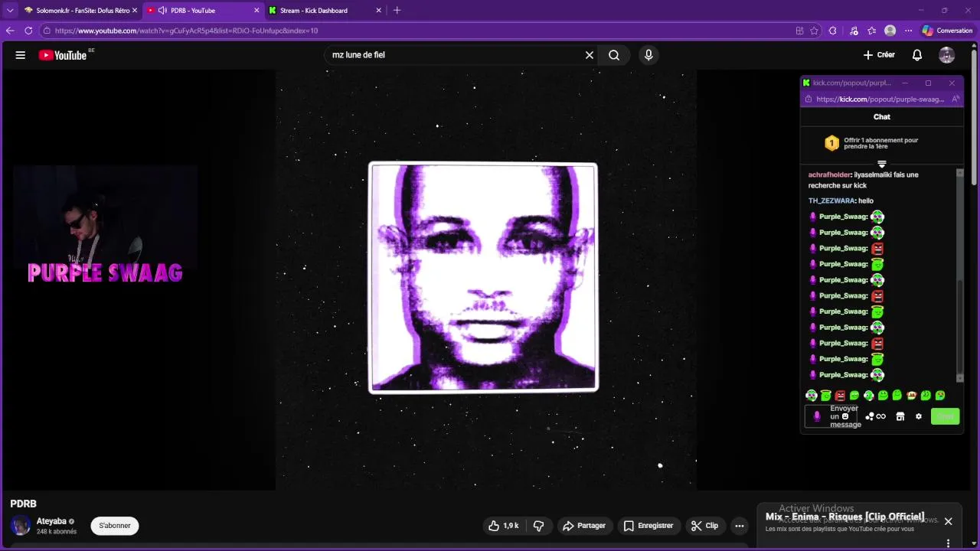Send message with green Chat button
Image resolution: width=980 pixels, height=551 pixels.
tap(945, 416)
